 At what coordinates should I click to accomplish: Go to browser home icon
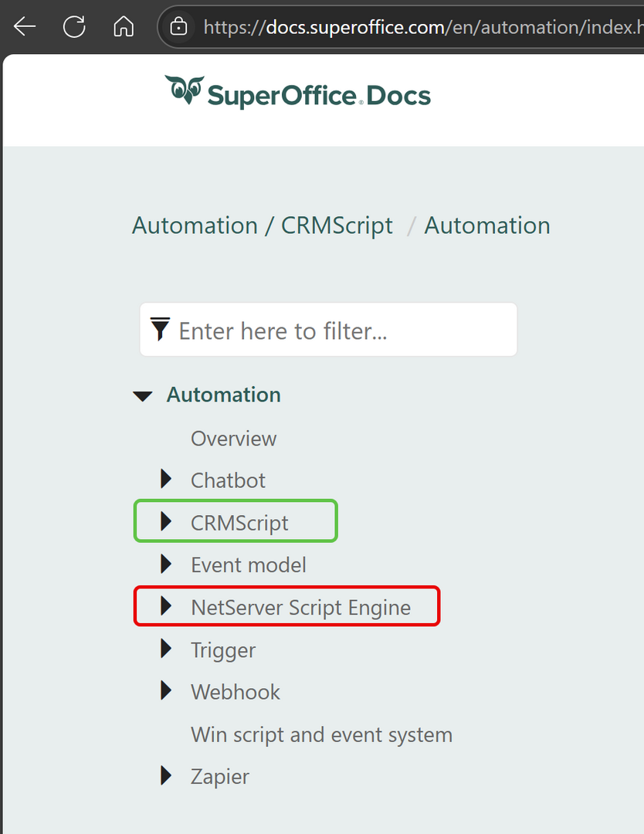click(x=124, y=26)
